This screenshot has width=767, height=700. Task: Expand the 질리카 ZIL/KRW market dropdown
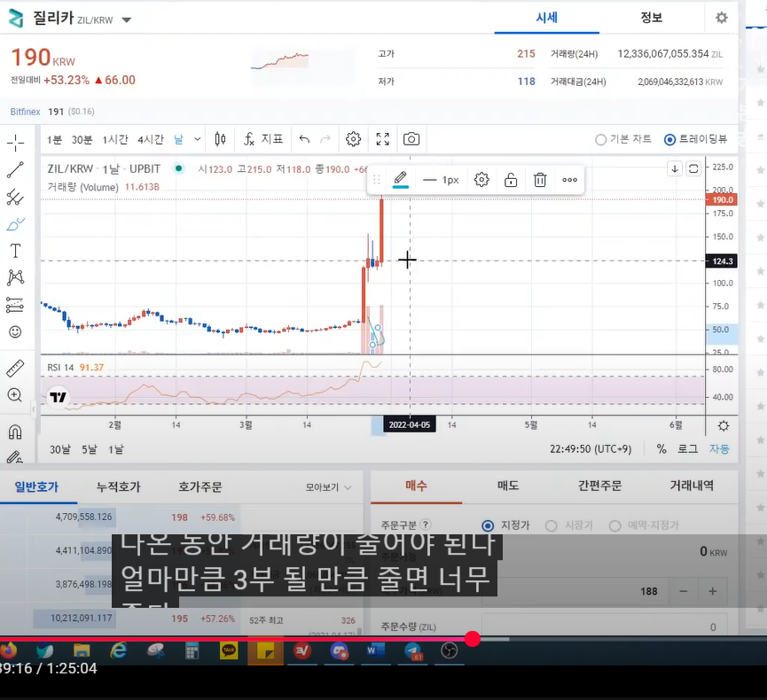[126, 20]
